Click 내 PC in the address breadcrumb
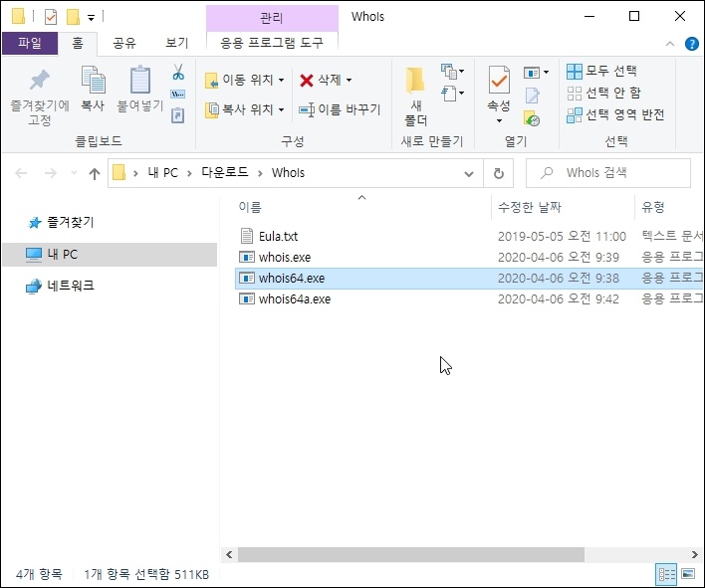 click(163, 173)
